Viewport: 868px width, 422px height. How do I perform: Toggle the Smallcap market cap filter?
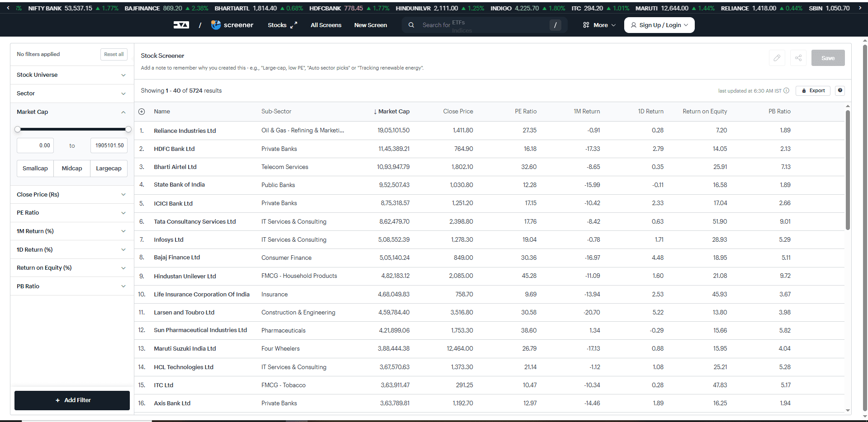click(x=35, y=169)
